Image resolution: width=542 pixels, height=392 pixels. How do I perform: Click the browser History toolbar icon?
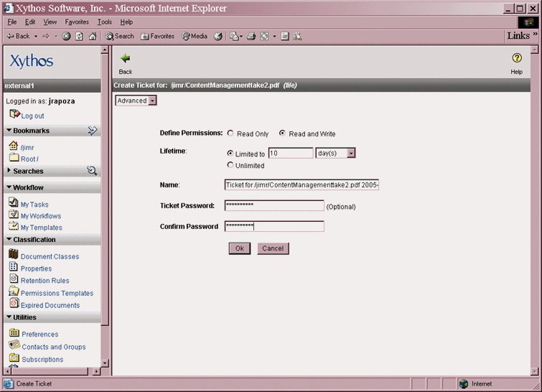pyautogui.click(x=218, y=36)
